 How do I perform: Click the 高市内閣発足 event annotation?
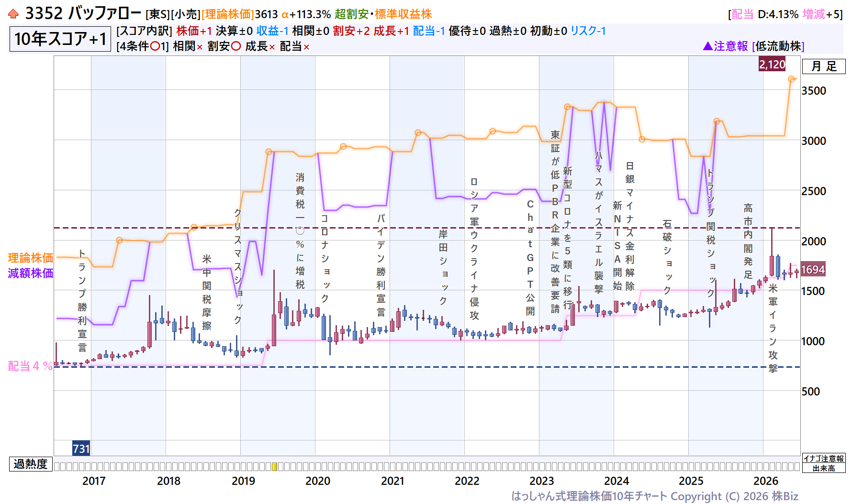click(x=748, y=241)
